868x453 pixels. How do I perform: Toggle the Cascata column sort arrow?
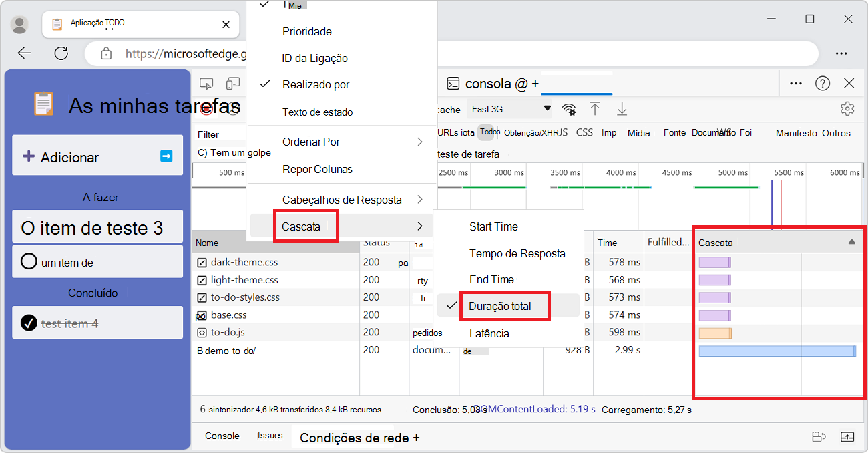(853, 242)
